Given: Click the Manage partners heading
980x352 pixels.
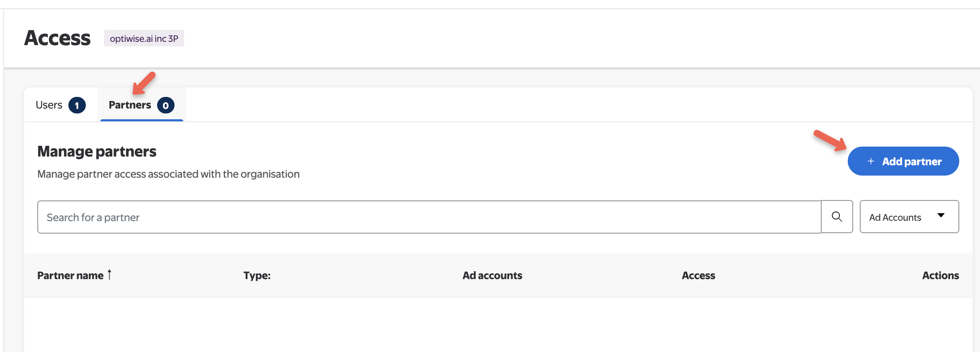Looking at the screenshot, I should pos(97,152).
